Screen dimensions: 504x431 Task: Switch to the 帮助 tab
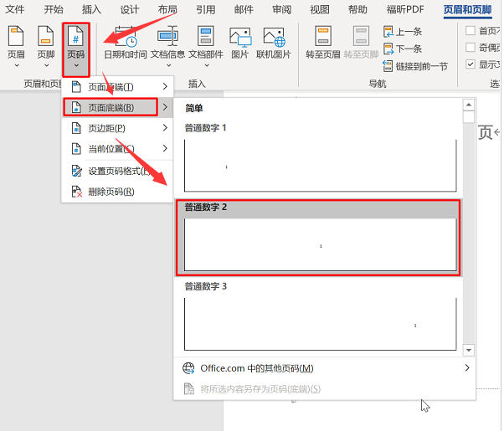pyautogui.click(x=357, y=10)
